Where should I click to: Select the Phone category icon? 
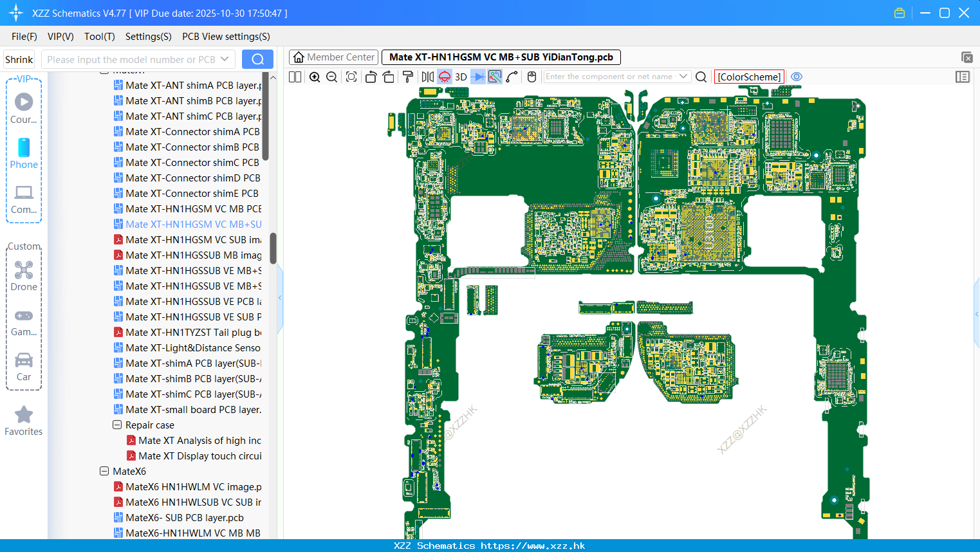(24, 153)
